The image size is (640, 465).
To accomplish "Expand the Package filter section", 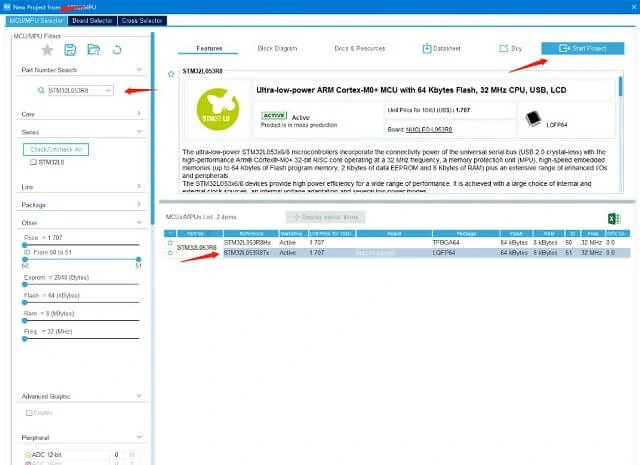I will [139, 204].
